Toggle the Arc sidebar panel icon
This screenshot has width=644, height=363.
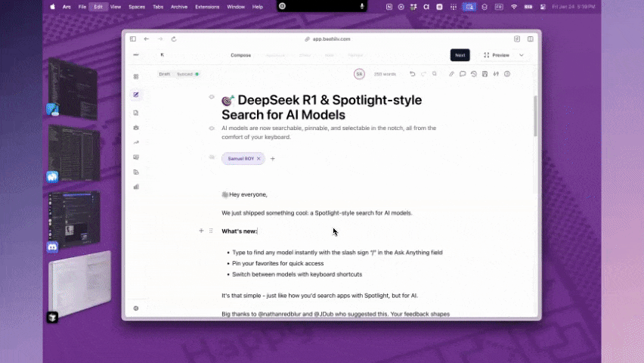pyautogui.click(x=133, y=39)
